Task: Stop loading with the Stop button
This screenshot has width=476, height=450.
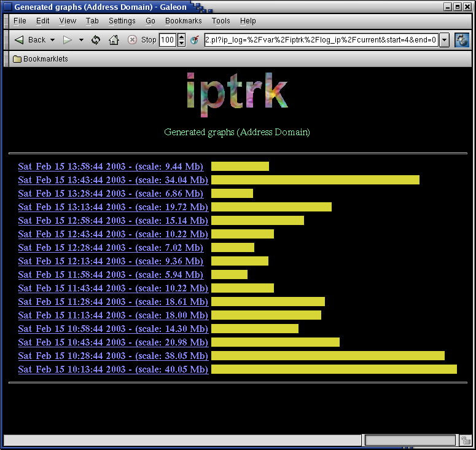Action: click(141, 40)
